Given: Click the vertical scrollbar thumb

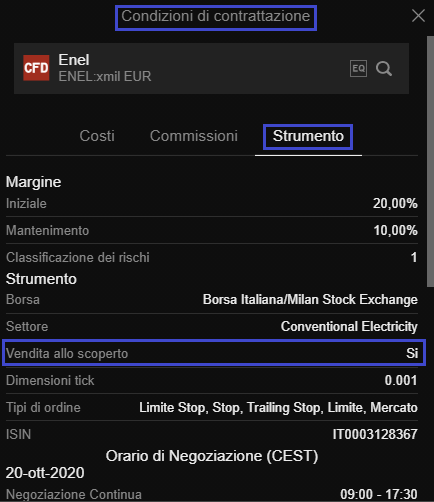Looking at the screenshot, I should pyautogui.click(x=430, y=161).
